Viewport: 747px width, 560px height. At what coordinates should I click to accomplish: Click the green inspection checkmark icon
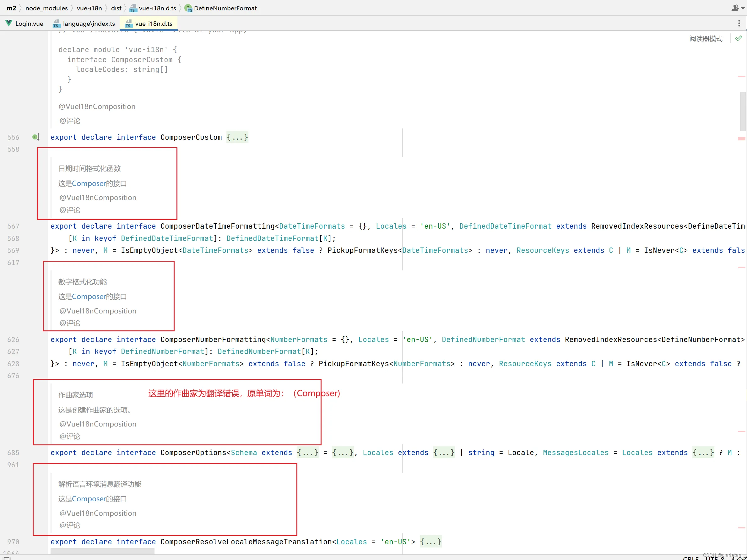[739, 39]
